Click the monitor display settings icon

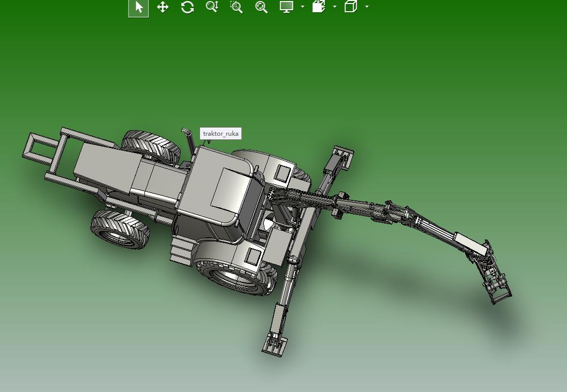[x=286, y=7]
